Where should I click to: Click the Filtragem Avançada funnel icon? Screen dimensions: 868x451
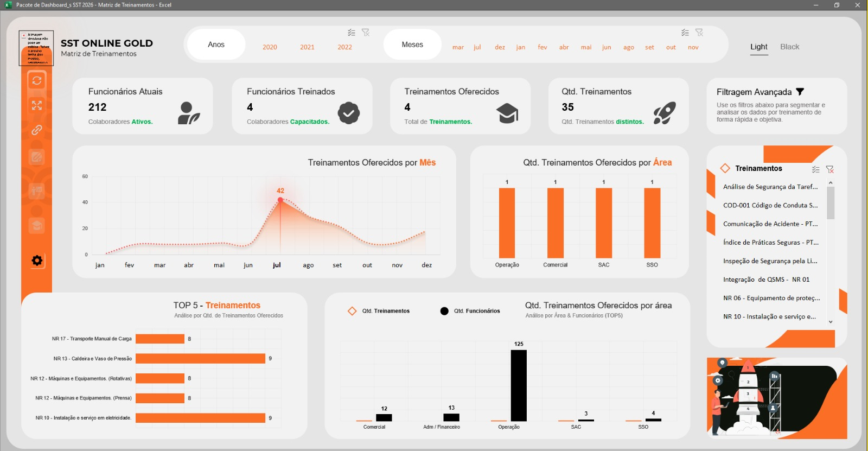[x=800, y=92]
